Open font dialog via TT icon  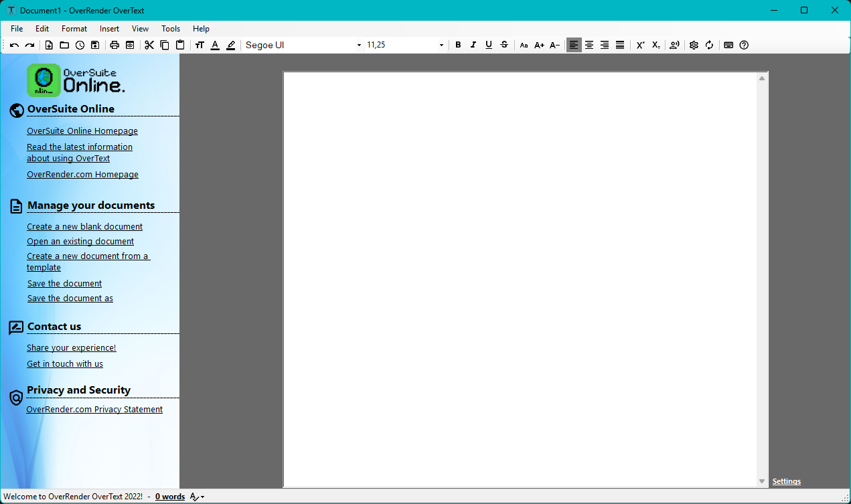(x=200, y=46)
